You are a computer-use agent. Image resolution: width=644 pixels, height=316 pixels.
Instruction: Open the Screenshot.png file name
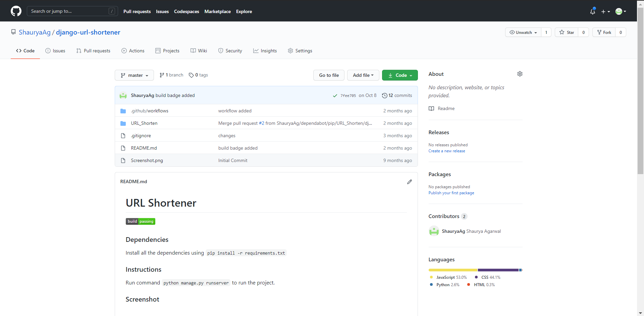(x=147, y=160)
